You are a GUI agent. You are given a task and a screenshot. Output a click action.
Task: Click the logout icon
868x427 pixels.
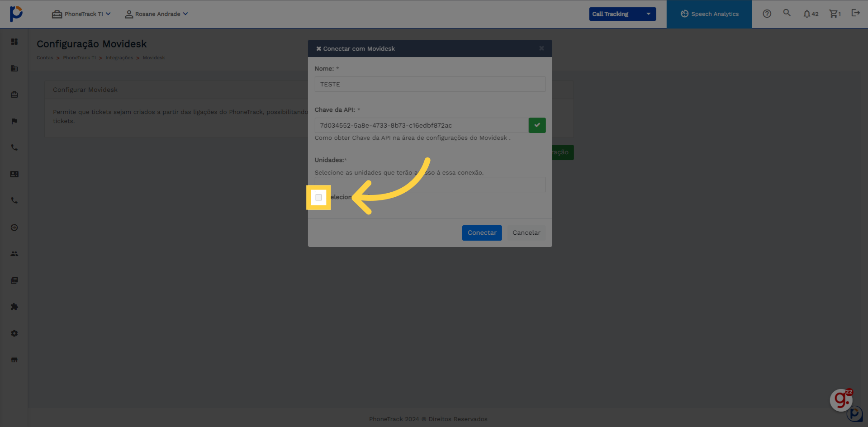click(855, 13)
